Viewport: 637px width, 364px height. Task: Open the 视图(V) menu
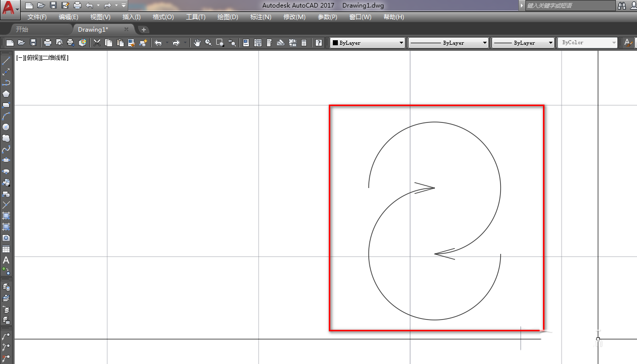(x=101, y=17)
